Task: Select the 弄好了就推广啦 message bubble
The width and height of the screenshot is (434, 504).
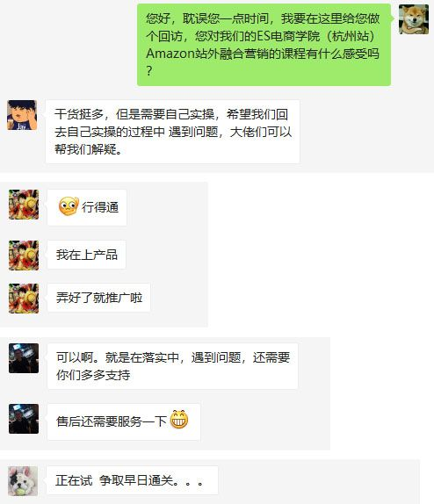Action: [x=98, y=298]
